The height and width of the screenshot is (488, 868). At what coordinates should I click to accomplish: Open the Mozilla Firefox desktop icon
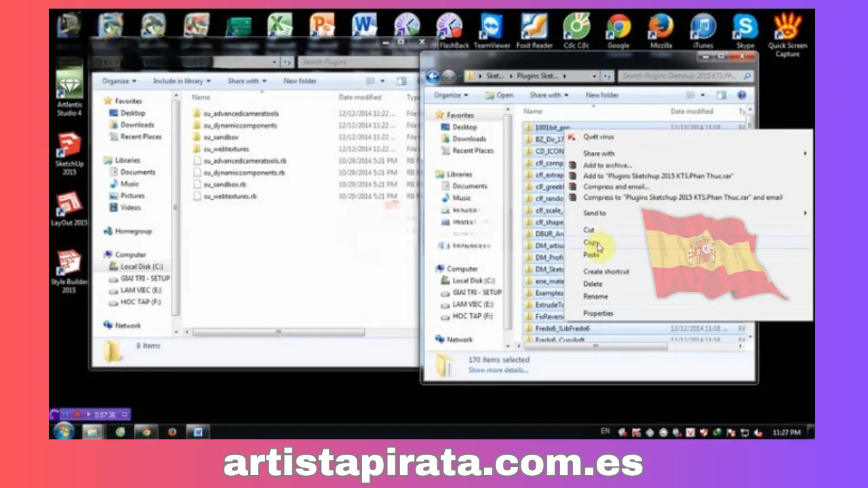660,30
